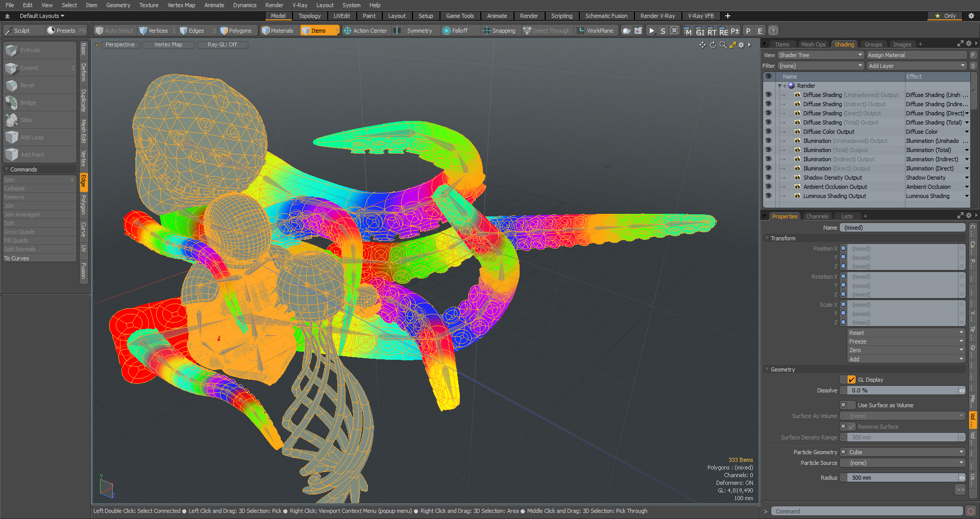The height and width of the screenshot is (519, 980).
Task: Open the Particle Source dropdown
Action: [x=906, y=463]
